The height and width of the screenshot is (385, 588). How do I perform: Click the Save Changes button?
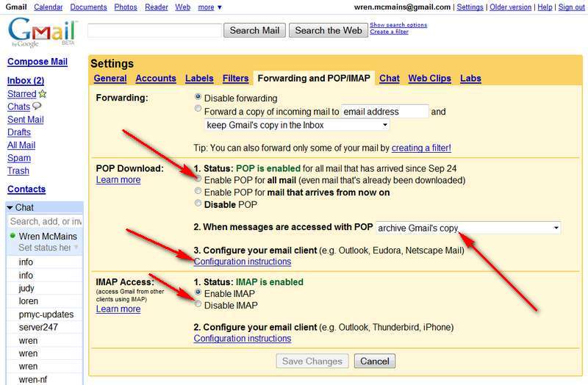(312, 361)
